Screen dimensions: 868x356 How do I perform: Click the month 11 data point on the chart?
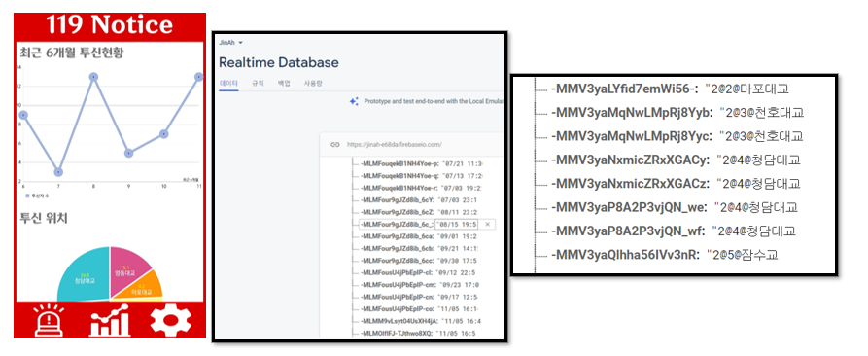(198, 77)
